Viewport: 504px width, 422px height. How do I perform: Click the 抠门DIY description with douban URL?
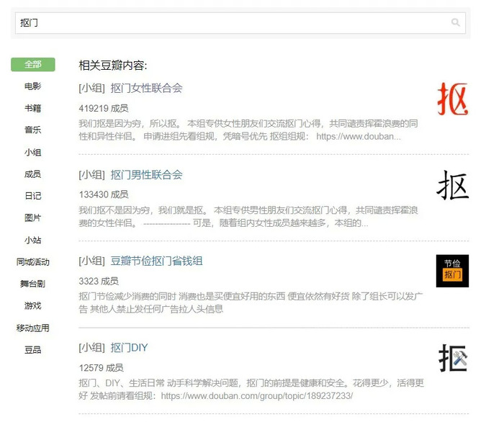click(251, 389)
